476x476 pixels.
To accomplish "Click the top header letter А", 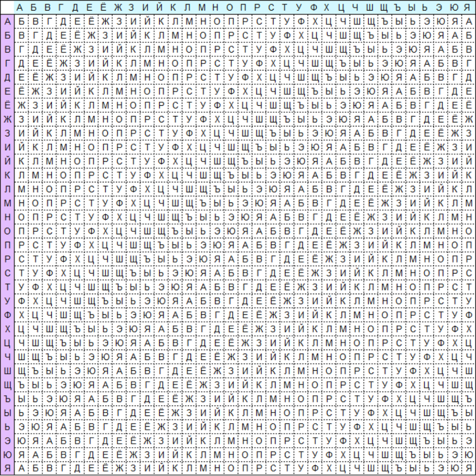I will tap(21, 7).
